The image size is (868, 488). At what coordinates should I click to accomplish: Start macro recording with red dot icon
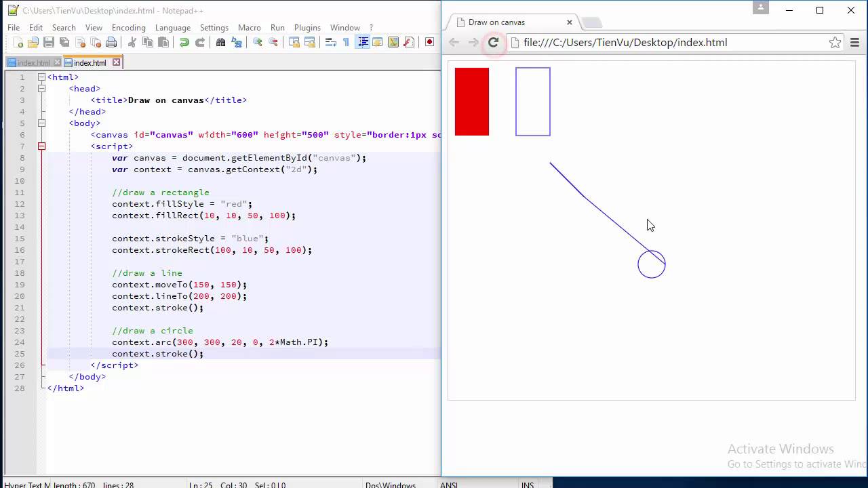[429, 42]
